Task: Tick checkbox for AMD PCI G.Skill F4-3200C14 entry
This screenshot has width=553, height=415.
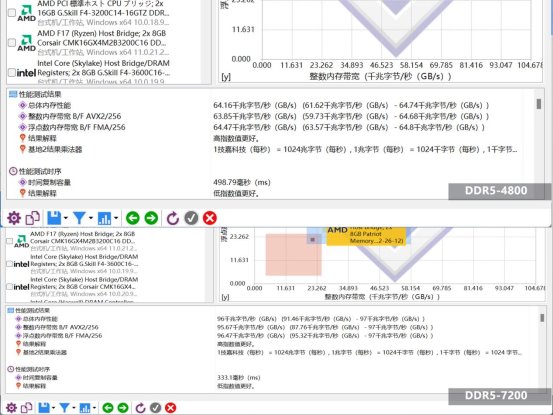Action: point(12,13)
